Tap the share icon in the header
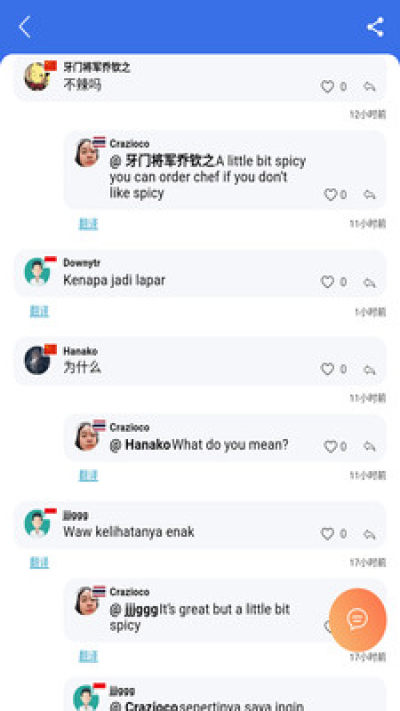 (x=375, y=27)
